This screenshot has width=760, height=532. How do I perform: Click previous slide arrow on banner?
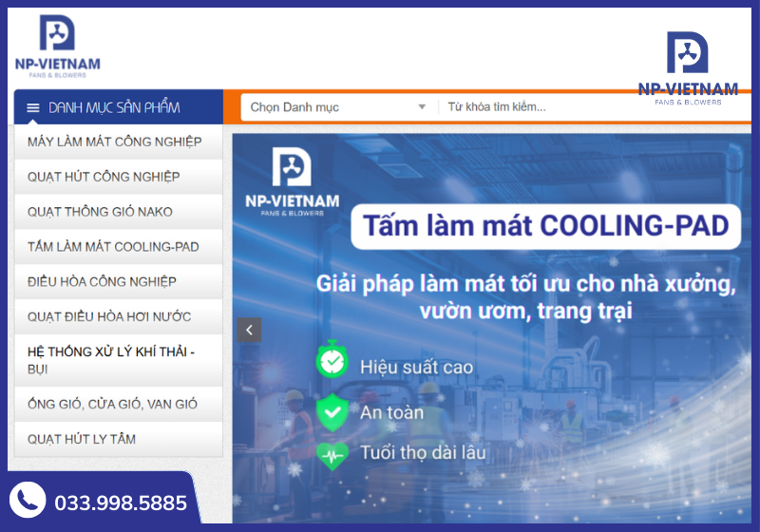pos(249,330)
